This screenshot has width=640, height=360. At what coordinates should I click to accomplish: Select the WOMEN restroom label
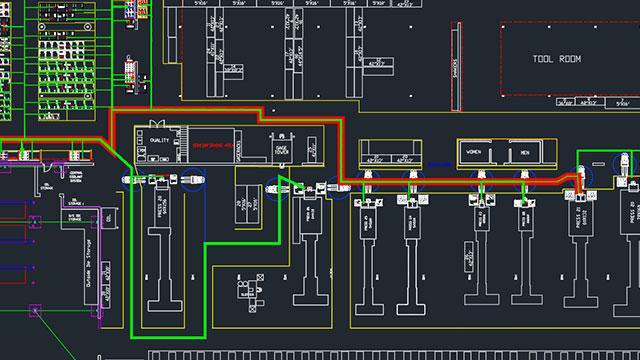click(x=473, y=152)
